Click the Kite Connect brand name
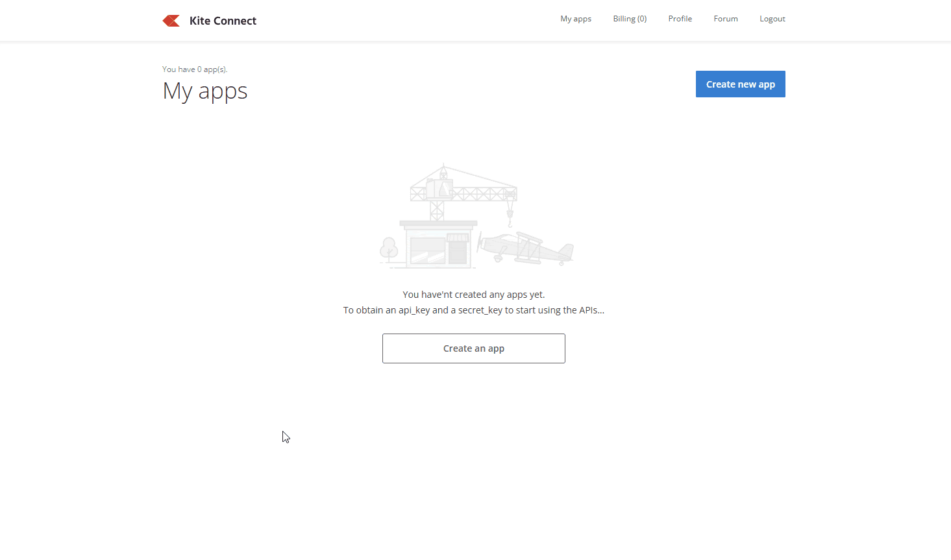951x560 pixels. pos(223,21)
